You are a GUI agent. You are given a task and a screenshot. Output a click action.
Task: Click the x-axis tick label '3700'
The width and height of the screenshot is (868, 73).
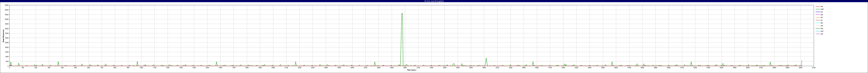(497, 68)
